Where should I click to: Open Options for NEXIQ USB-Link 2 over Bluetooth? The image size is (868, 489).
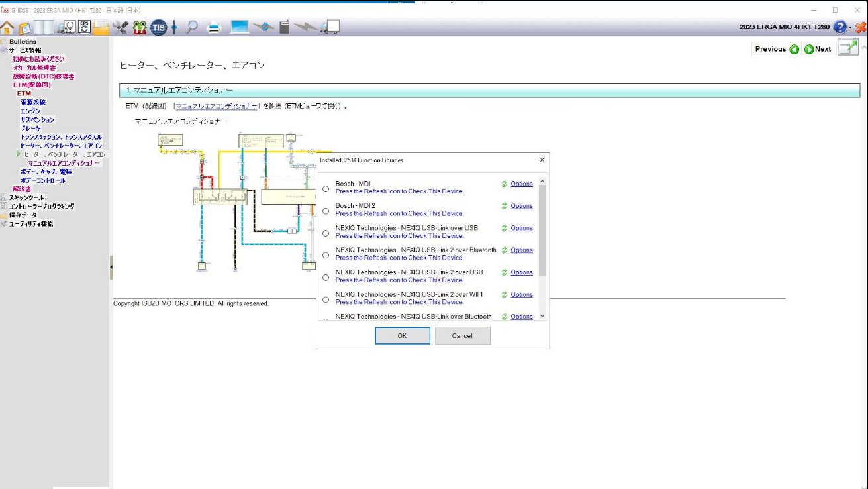click(522, 250)
